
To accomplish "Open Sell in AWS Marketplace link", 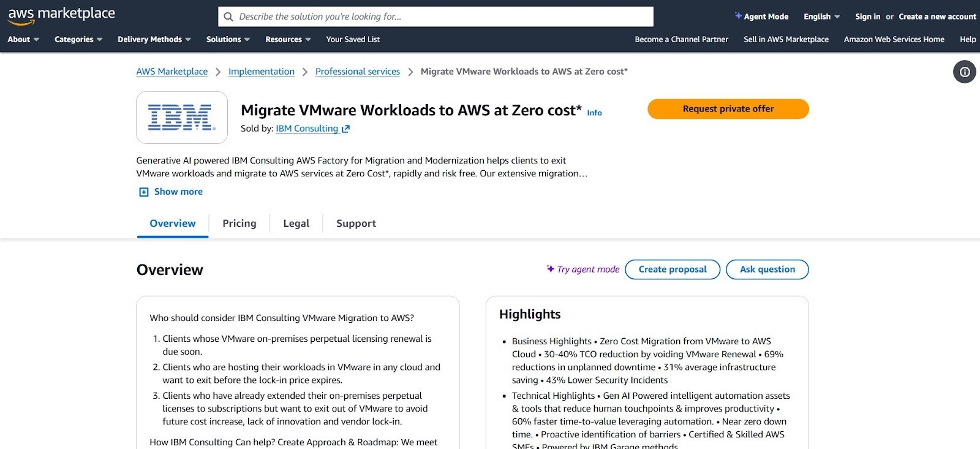I will (786, 39).
